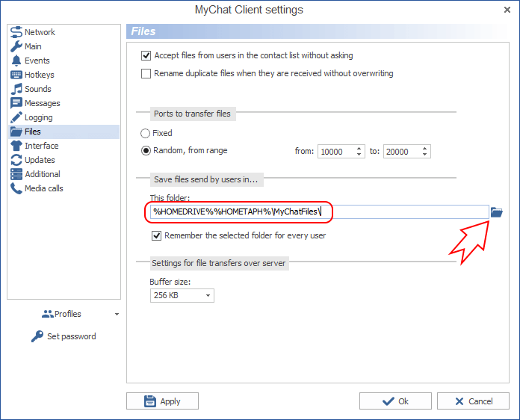520x420 pixels.
Task: Close the MyChat Client settings window
Action: click(x=507, y=10)
